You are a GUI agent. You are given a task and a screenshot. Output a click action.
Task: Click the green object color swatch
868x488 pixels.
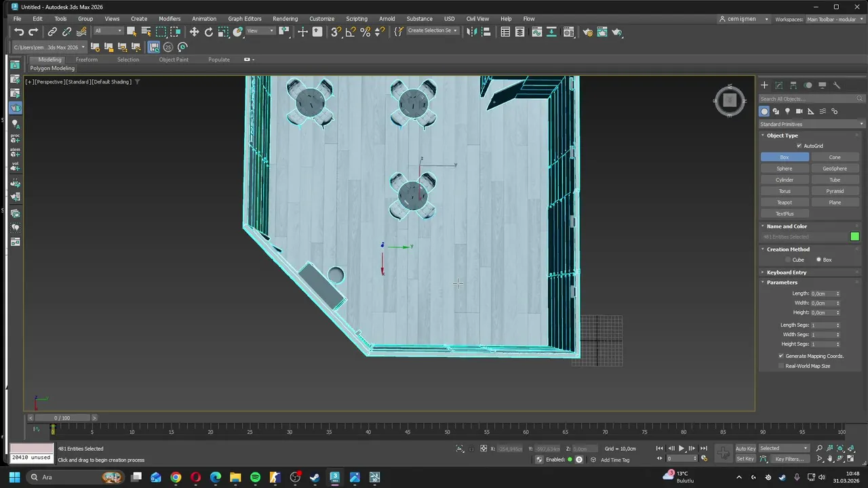click(854, 237)
